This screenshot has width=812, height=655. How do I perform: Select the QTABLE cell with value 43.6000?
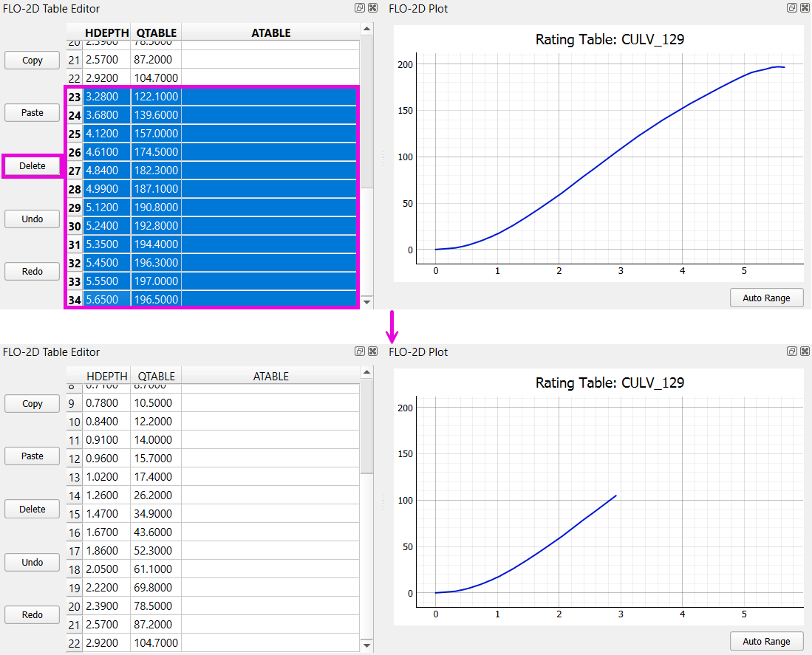156,532
